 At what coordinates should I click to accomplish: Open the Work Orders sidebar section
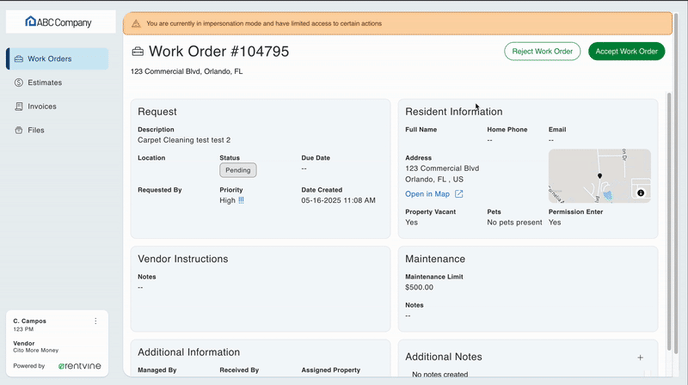pyautogui.click(x=57, y=59)
